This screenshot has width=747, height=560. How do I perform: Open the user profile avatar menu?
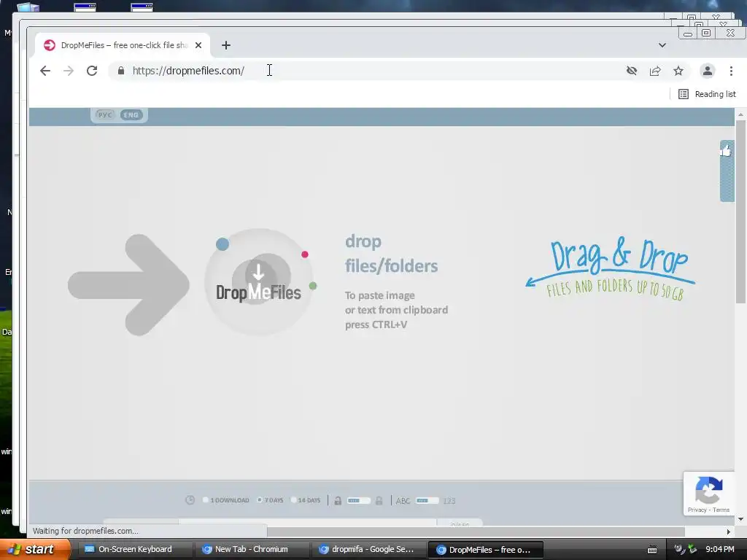[708, 71]
